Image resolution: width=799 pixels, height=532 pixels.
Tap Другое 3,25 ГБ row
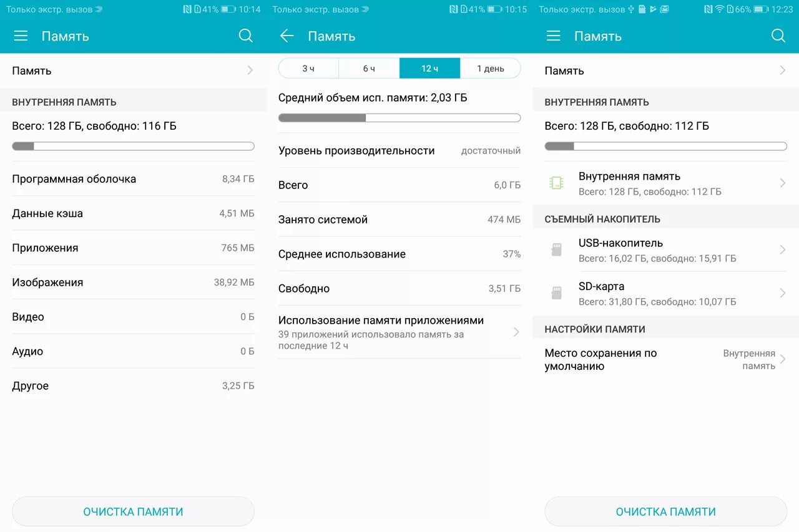pyautogui.click(x=133, y=385)
